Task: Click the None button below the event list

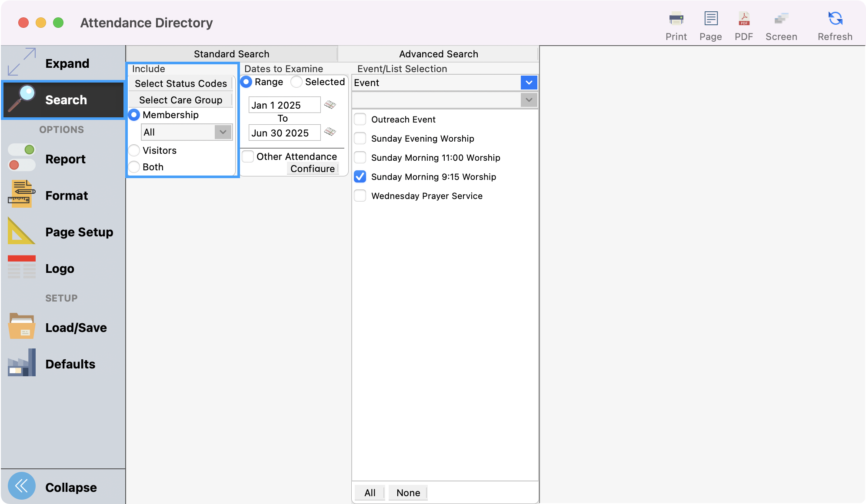Action: pyautogui.click(x=407, y=492)
